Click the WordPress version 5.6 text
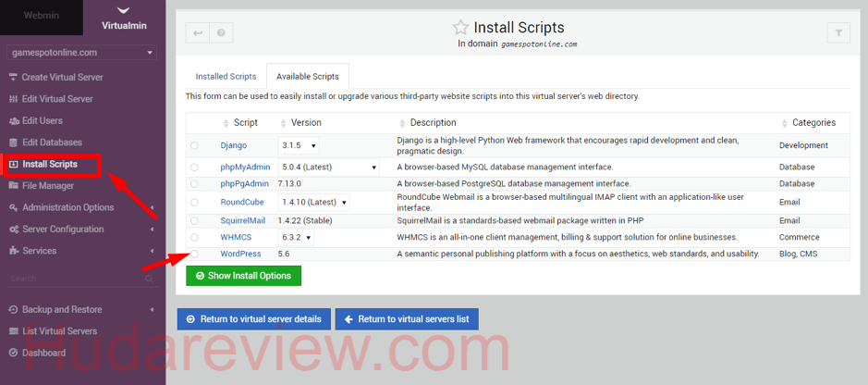This screenshot has width=868, height=385. (284, 254)
